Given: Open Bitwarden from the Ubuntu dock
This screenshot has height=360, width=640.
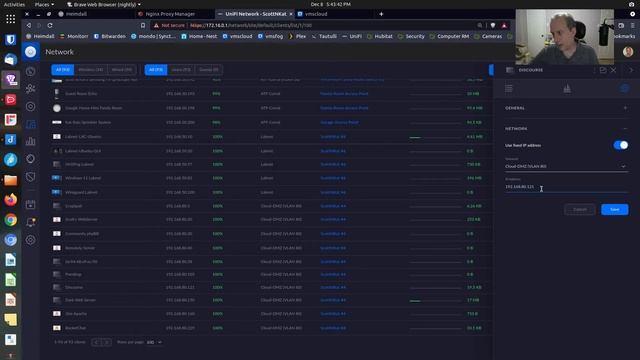Looking at the screenshot, I should point(11,39).
